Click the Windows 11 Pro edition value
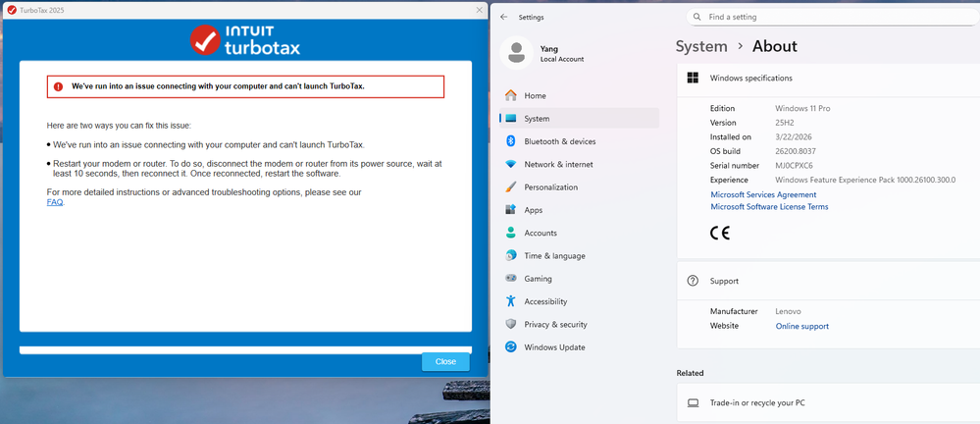Screen dimensions: 980x424 coord(802,108)
